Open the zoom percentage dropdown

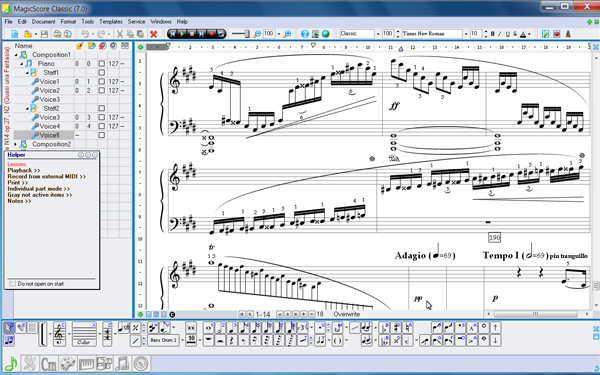click(x=279, y=34)
